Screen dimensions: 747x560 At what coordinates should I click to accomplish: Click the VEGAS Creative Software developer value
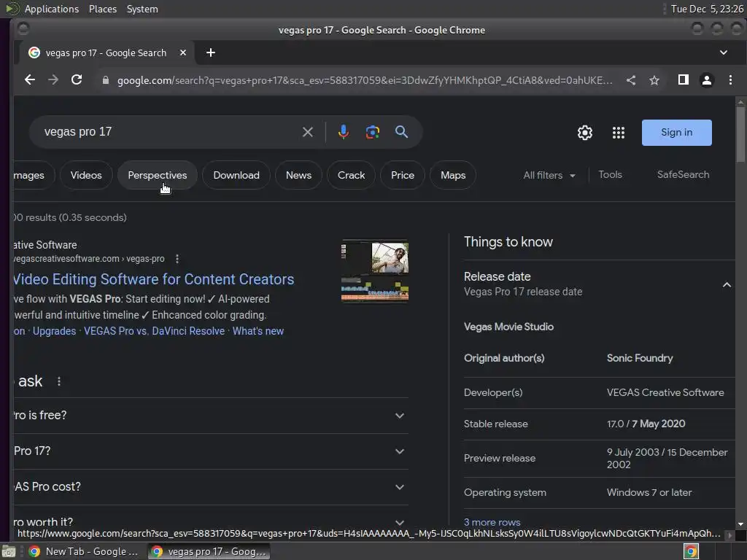pyautogui.click(x=665, y=392)
